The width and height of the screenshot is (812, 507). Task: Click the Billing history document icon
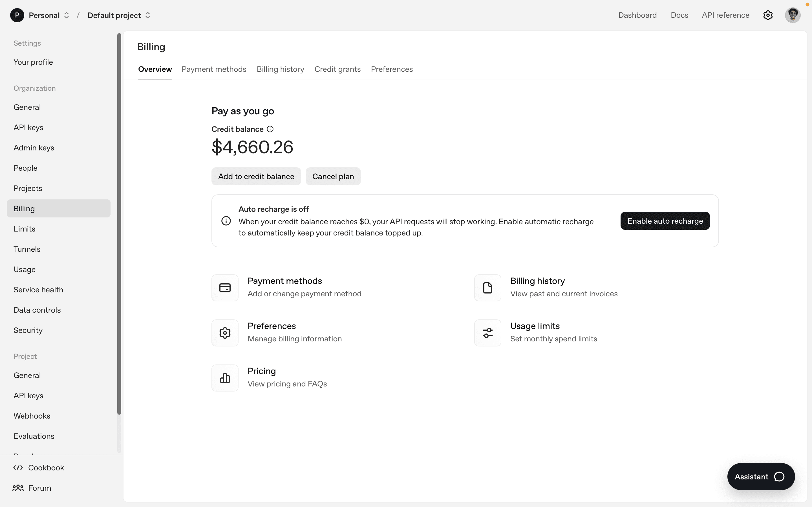487,288
